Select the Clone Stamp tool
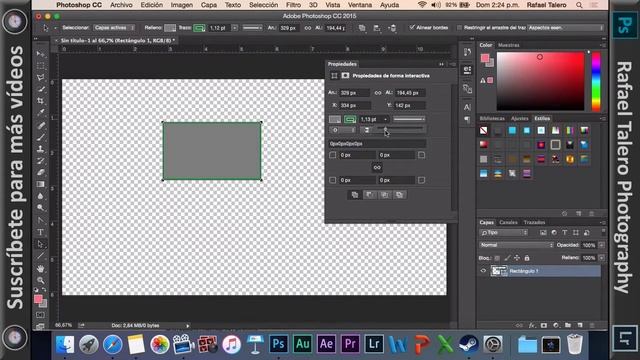Screen dimensions: 640x360 pyautogui.click(x=40, y=149)
